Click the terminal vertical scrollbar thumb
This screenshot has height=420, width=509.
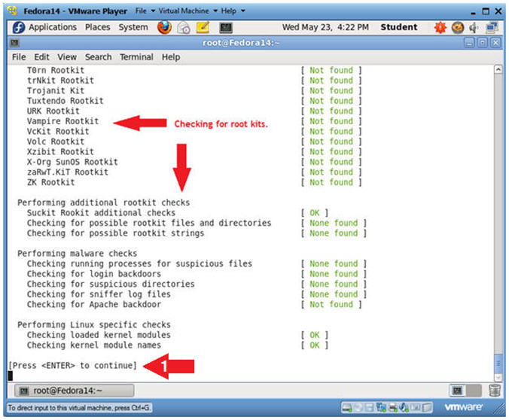pos(498,364)
